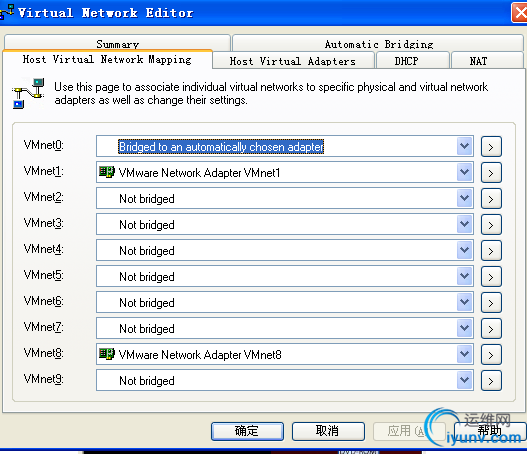527x454 pixels.
Task: Click the VMnet0: label
Action: [x=44, y=145]
